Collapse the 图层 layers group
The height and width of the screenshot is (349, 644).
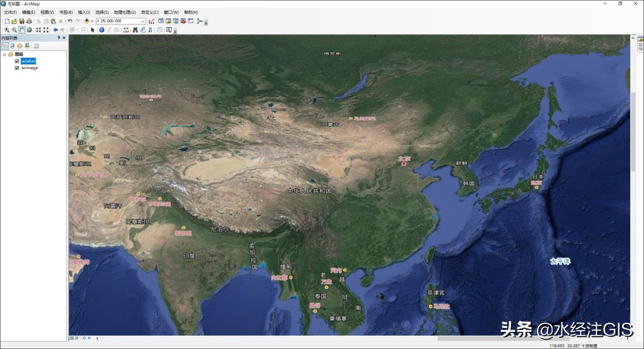coord(5,54)
